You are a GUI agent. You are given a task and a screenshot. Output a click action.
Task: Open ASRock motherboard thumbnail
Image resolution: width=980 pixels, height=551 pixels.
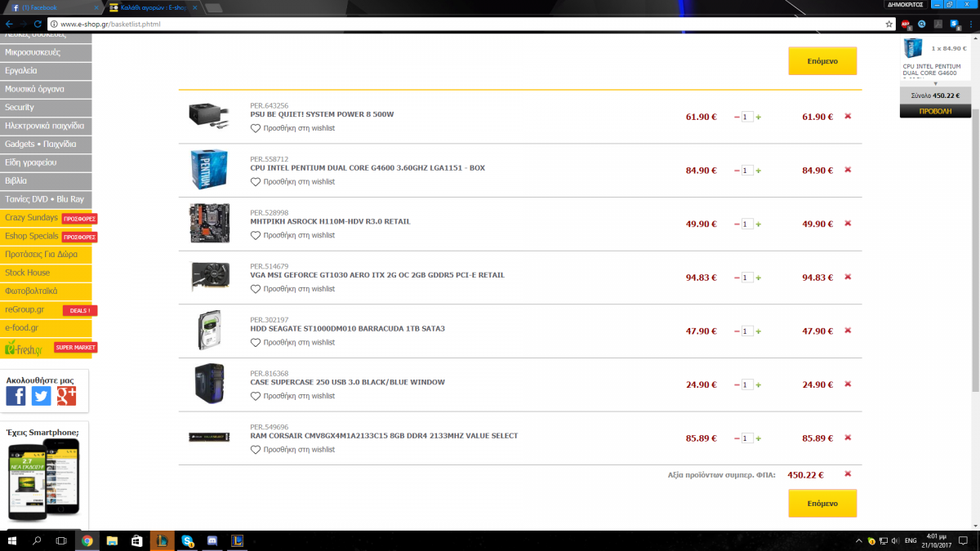tap(209, 224)
